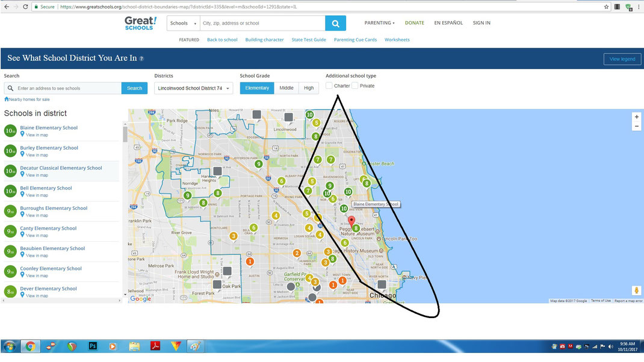The image size is (644, 362).
Task: Switch to Paint in the taskbar
Action: 196,346
